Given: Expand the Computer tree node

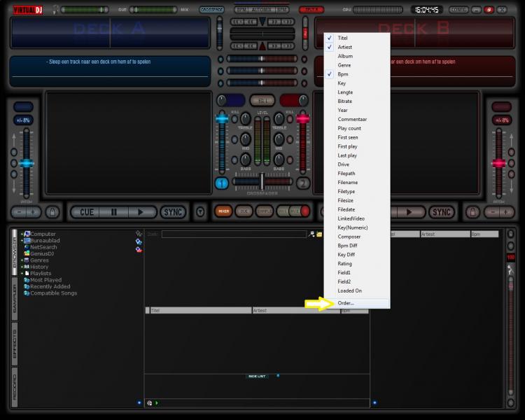Looking at the screenshot, I should pyautogui.click(x=22, y=234).
